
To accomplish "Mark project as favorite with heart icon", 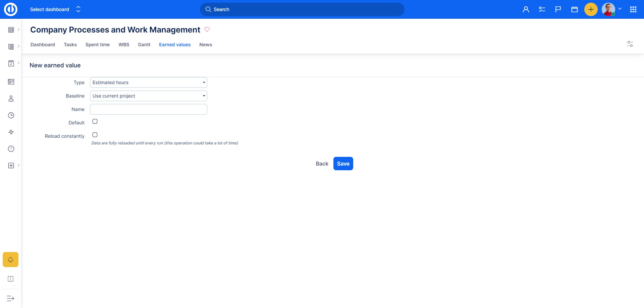I will click(207, 29).
